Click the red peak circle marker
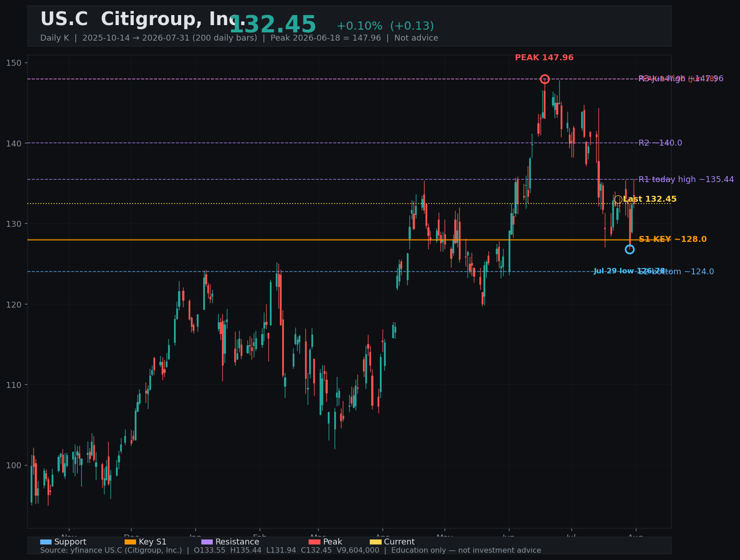This screenshot has width=740, height=560. pos(545,79)
